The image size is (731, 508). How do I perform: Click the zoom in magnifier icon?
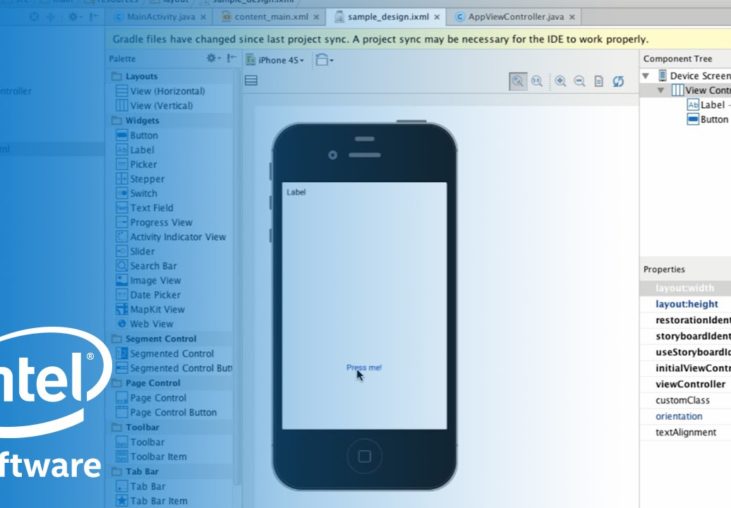[560, 81]
